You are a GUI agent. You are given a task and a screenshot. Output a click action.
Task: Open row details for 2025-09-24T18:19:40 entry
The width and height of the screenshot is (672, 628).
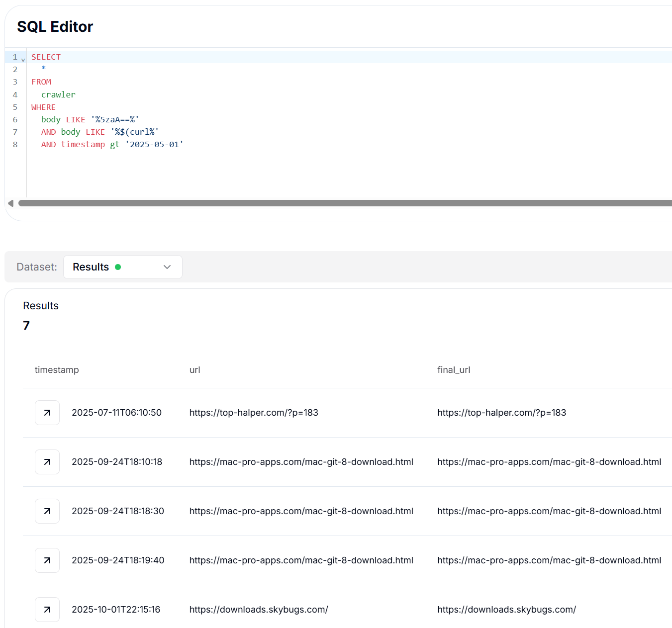47,560
